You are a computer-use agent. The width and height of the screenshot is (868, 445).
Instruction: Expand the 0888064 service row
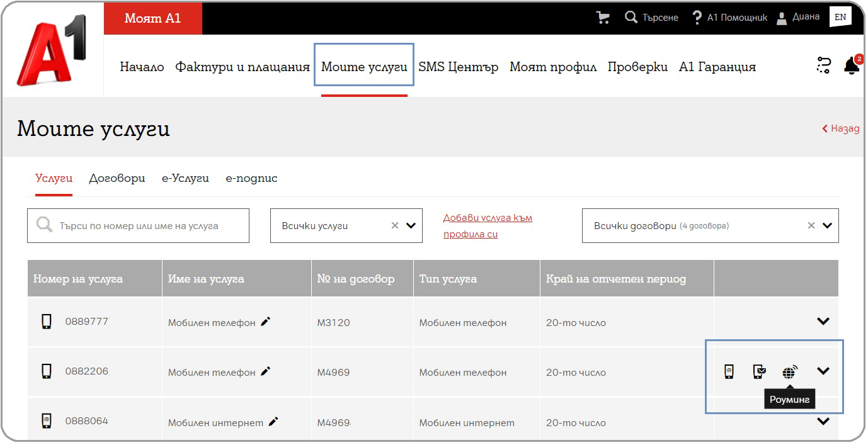[823, 421]
